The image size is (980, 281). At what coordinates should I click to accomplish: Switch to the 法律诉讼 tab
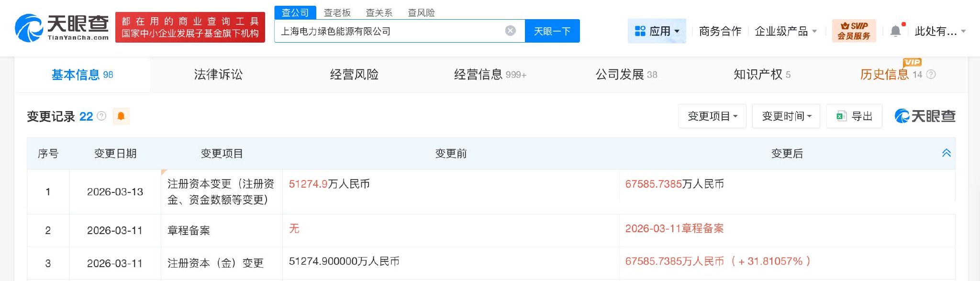coord(218,74)
